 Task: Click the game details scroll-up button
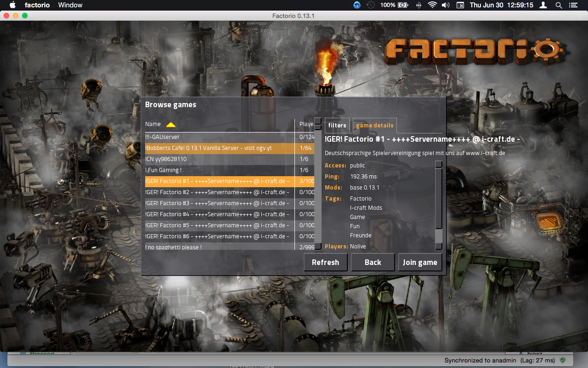click(439, 164)
